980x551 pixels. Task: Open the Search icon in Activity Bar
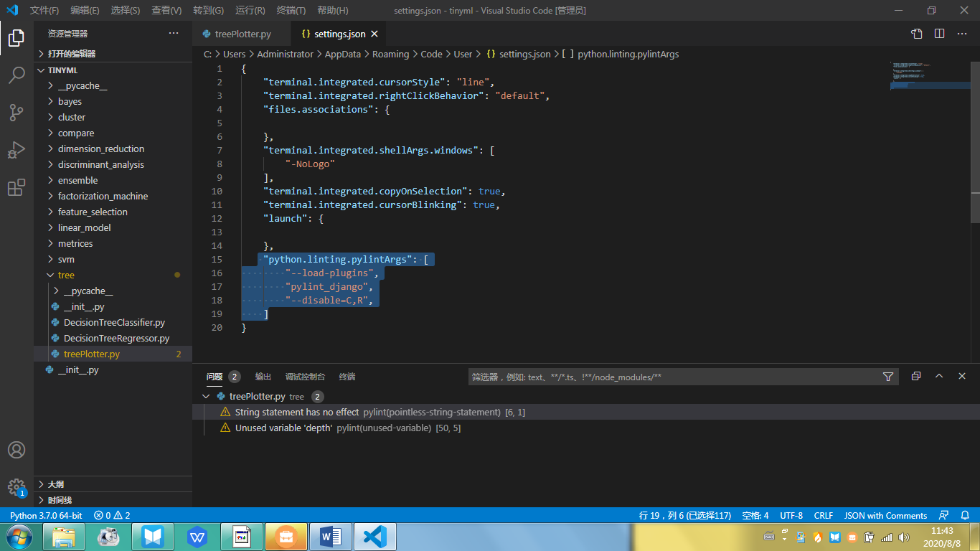[x=17, y=74]
